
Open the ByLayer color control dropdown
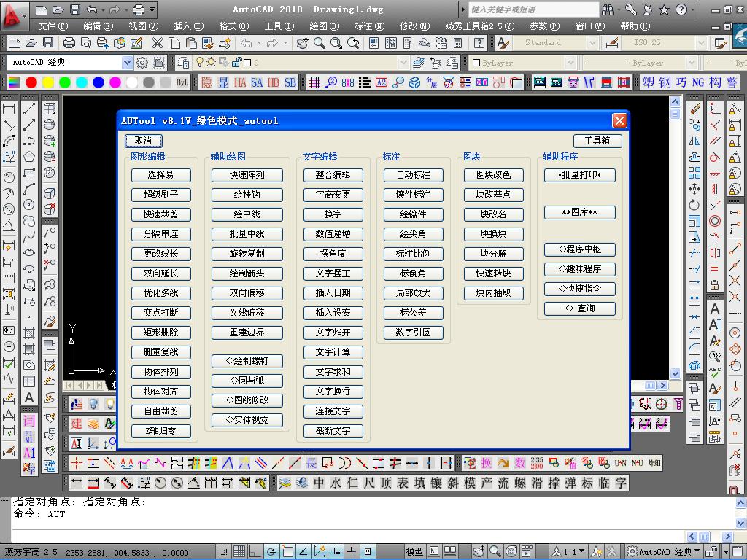point(570,63)
